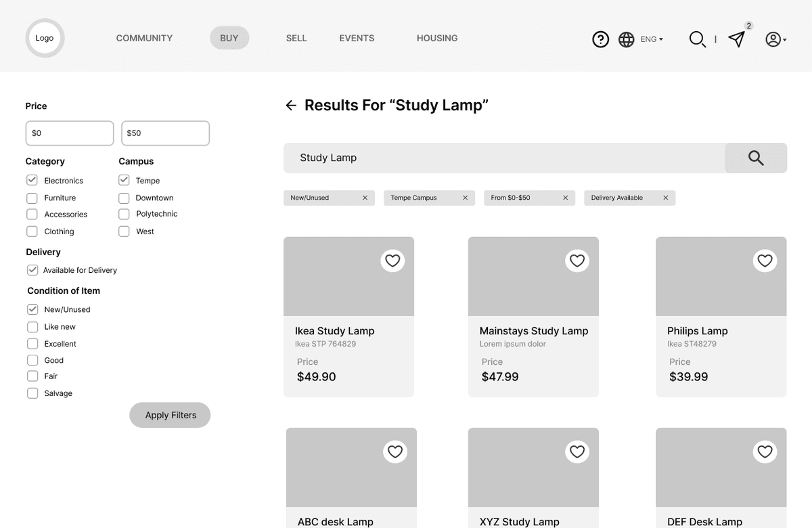
Task: Click the Study Lamp search text field
Action: coord(504,158)
